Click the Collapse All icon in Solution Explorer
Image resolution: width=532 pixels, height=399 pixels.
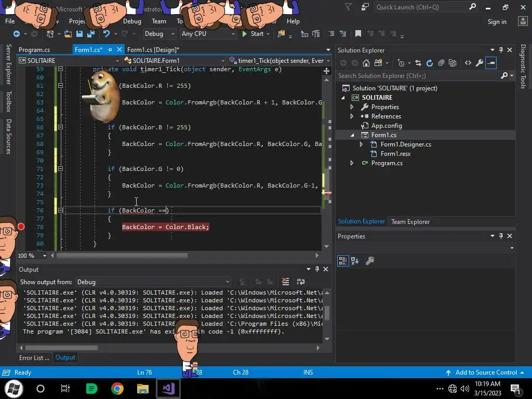click(441, 63)
